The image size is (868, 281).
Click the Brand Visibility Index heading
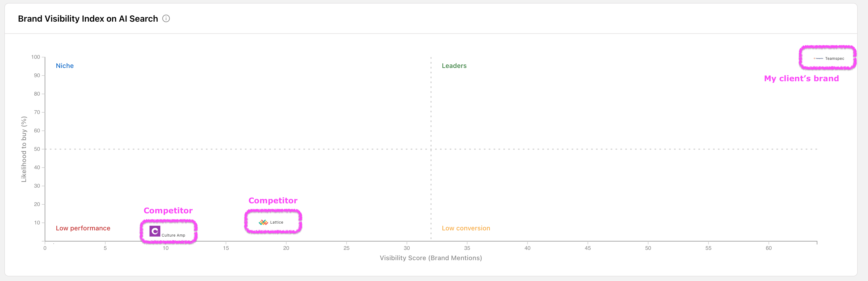(x=88, y=19)
